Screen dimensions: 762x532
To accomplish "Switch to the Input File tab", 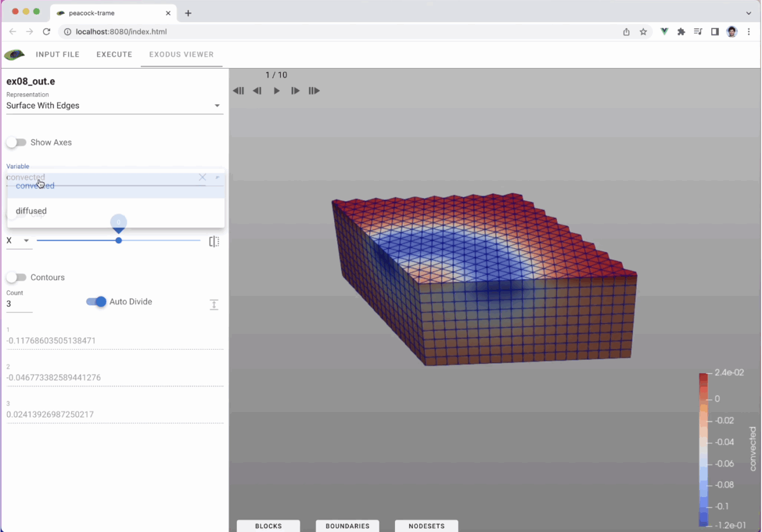I will (x=57, y=55).
